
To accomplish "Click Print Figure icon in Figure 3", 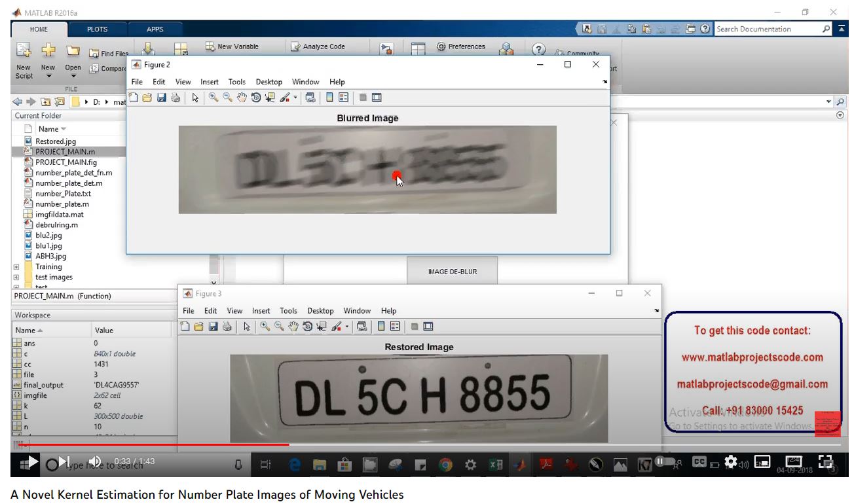I will click(x=227, y=327).
